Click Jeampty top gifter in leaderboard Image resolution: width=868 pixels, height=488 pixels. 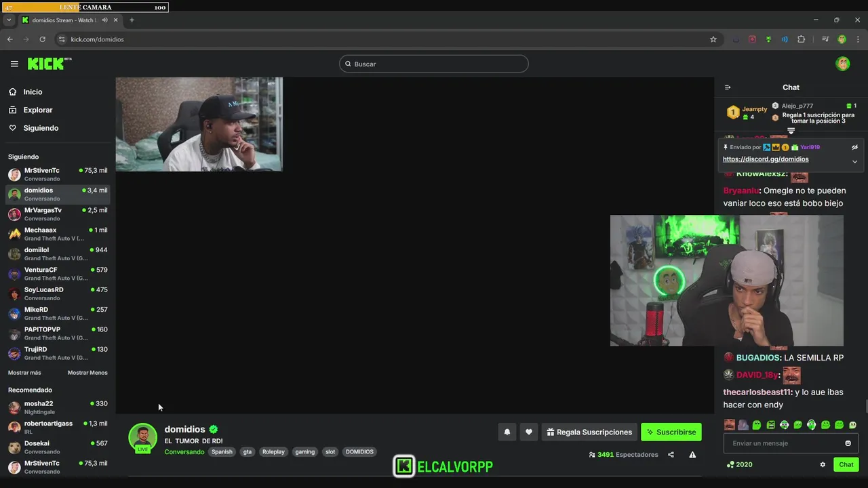pos(747,113)
